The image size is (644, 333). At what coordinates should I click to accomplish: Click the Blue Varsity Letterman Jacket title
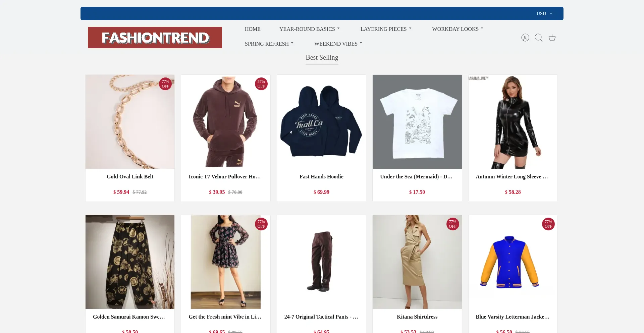pos(513,317)
